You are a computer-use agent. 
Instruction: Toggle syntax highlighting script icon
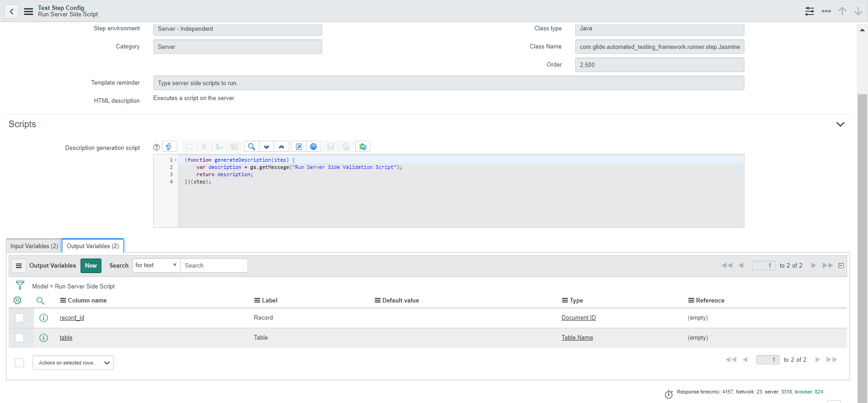pos(169,147)
